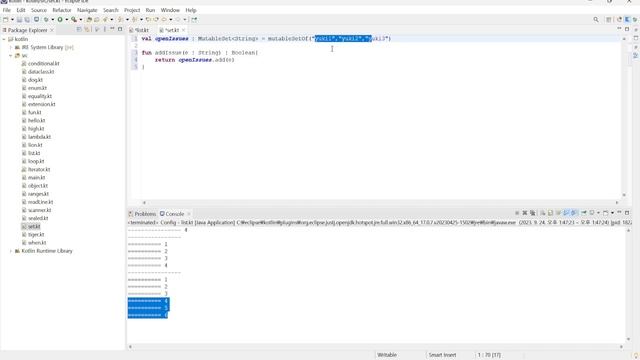Click the Open Perspective icon
The height and width of the screenshot is (360, 640).
(x=609, y=20)
